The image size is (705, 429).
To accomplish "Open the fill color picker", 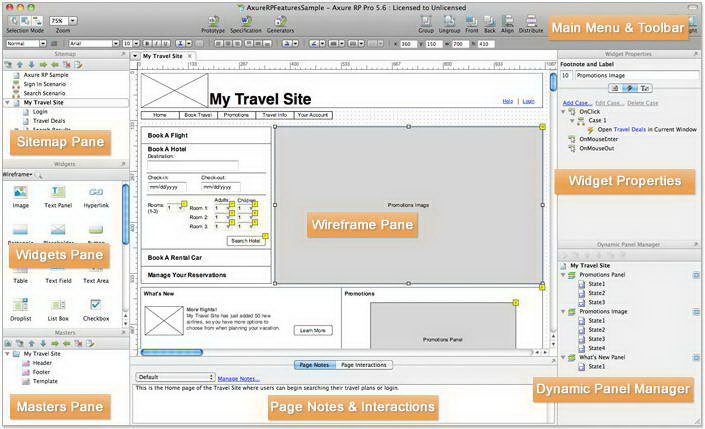I will (x=290, y=44).
